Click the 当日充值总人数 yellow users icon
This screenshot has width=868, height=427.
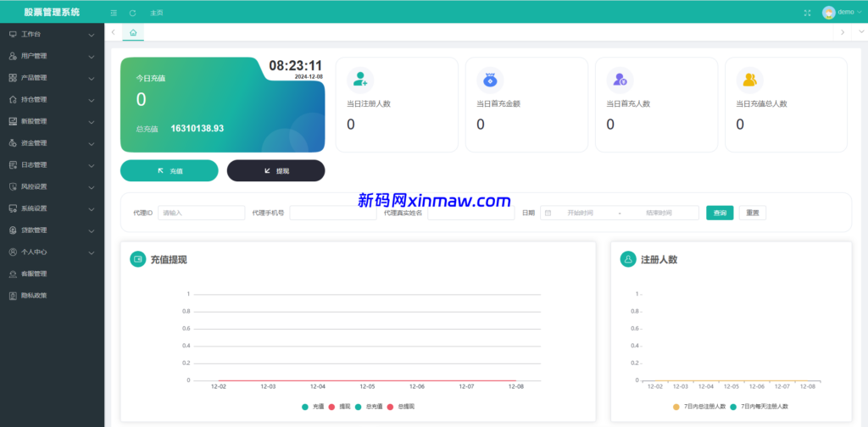pos(749,80)
